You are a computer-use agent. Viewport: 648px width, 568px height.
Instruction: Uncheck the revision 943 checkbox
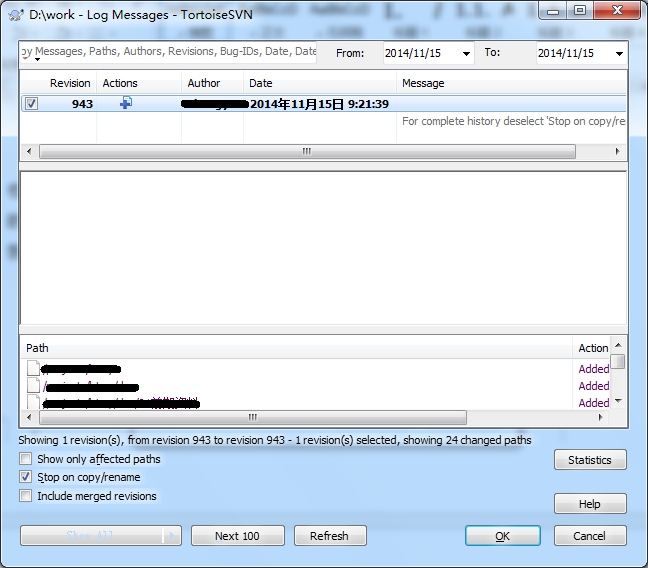click(31, 103)
